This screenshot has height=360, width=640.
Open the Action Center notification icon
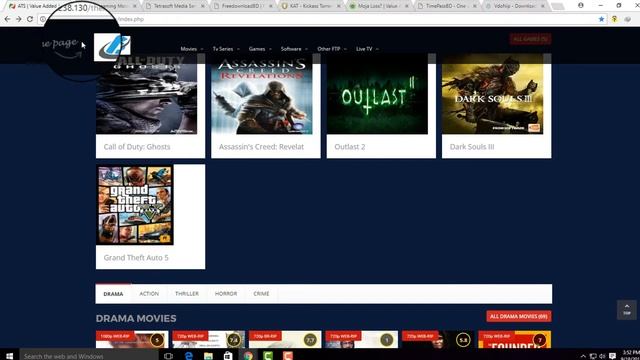612,356
